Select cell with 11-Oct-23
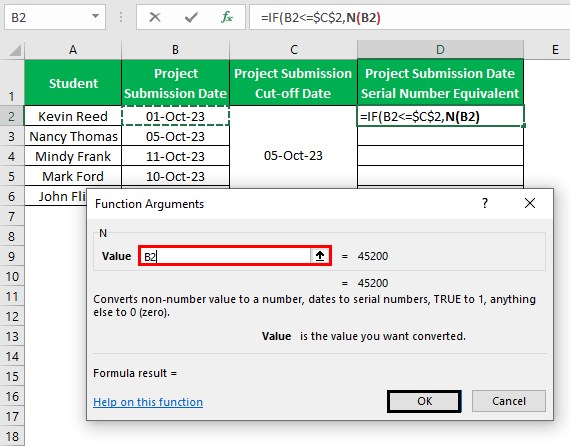 [x=175, y=156]
